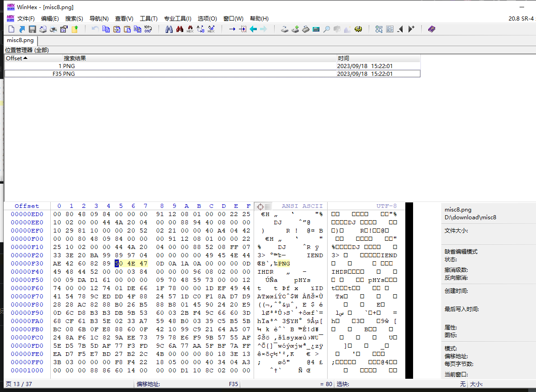Open the Properties icon in the toolbar
Screen dimensions: 536x392
64,29
